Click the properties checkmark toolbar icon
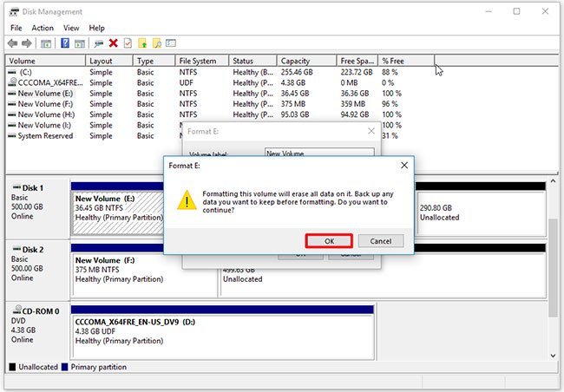The width and height of the screenshot is (564, 392). tap(128, 43)
